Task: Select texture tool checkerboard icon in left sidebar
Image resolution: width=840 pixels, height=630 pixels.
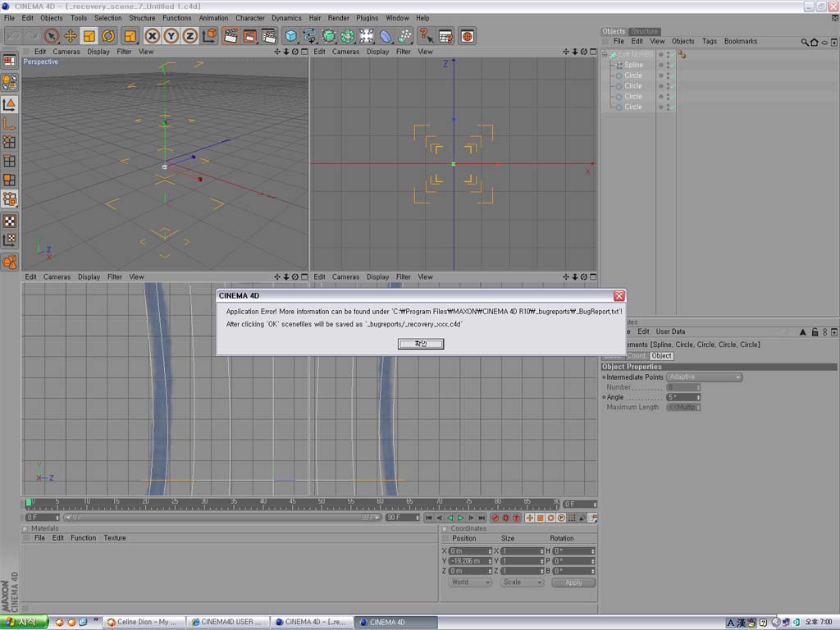Action: (10, 221)
